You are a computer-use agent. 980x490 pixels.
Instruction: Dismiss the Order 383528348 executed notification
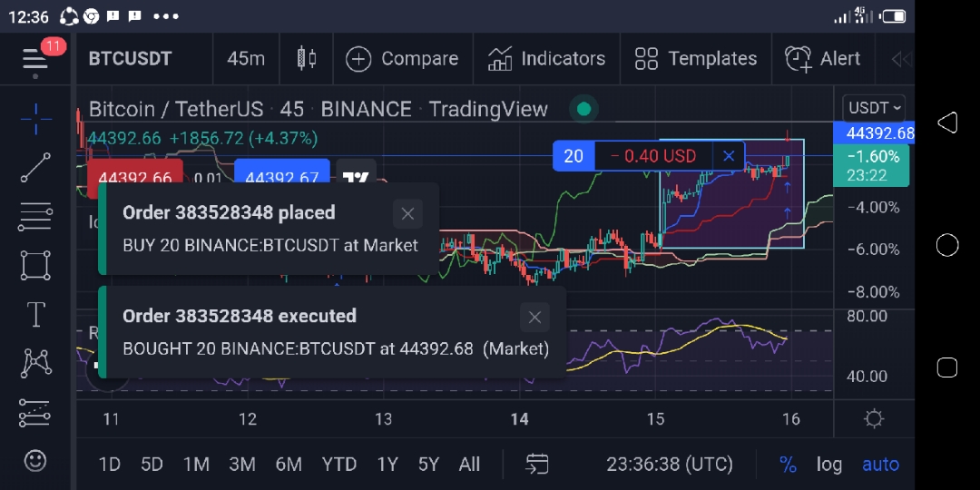coord(534,318)
